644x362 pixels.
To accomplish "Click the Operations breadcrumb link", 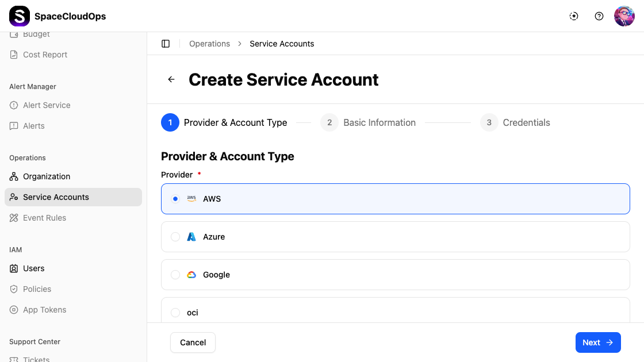I will click(209, 44).
